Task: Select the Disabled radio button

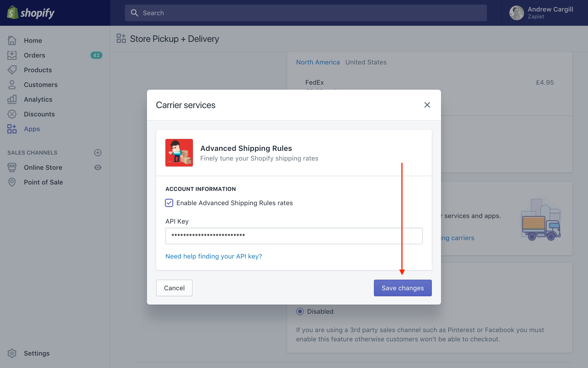Action: [x=300, y=311]
